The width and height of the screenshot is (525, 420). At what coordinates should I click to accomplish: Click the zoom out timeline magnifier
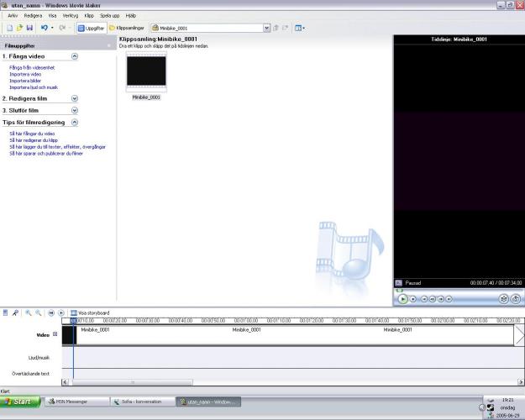coord(39,312)
